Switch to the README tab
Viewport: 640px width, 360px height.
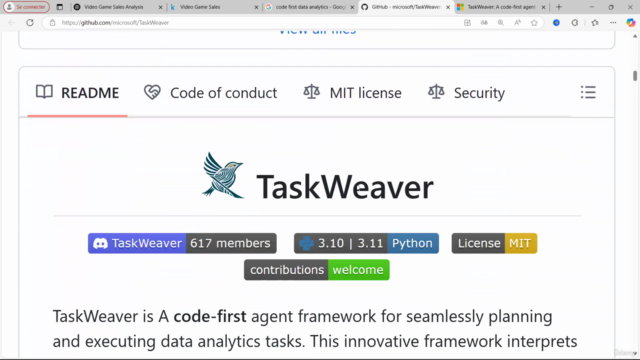(78, 93)
